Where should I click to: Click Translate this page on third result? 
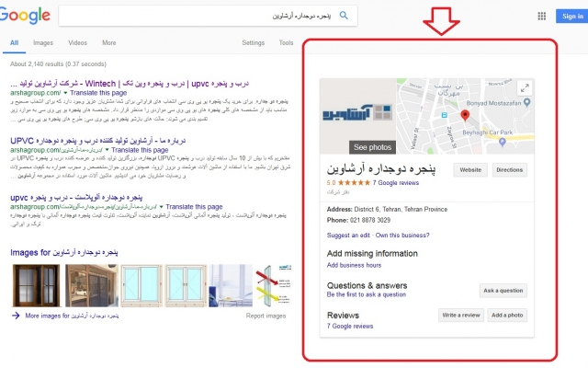[194, 207]
